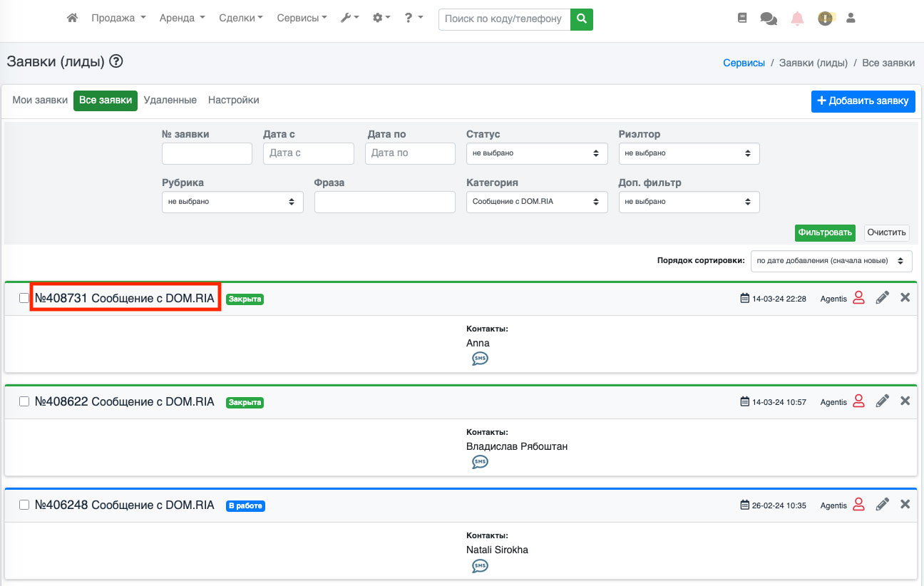
Task: Switch to the Удаленные tab
Action: 170,101
